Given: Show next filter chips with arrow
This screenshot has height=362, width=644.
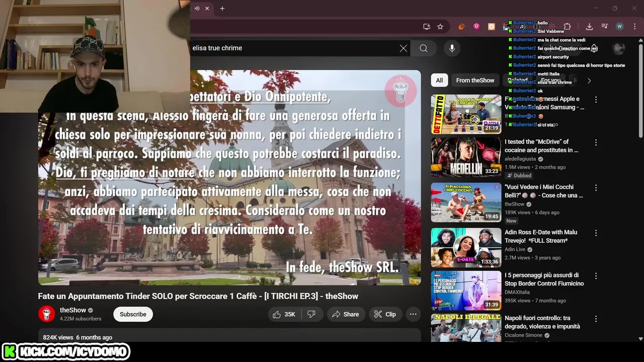Looking at the screenshot, I should pos(589,80).
